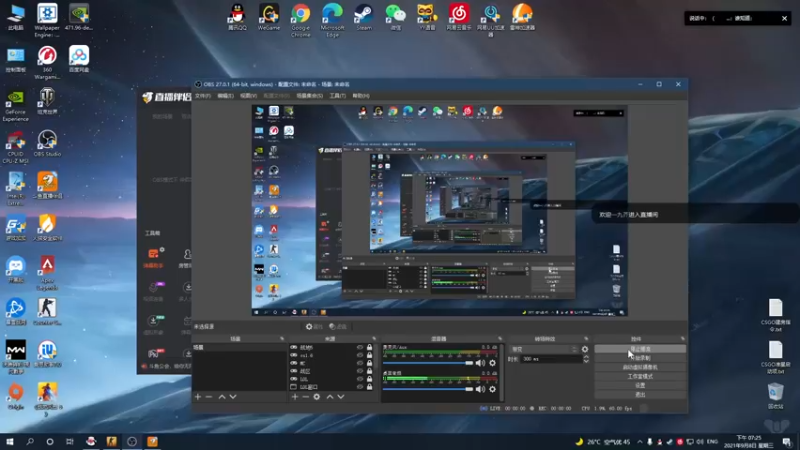Remove source with minus icon in Sources panel
The height and width of the screenshot is (450, 800).
pos(306,396)
